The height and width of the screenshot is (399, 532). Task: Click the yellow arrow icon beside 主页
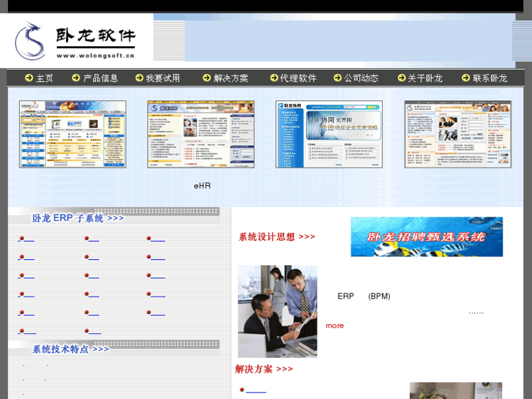point(29,78)
